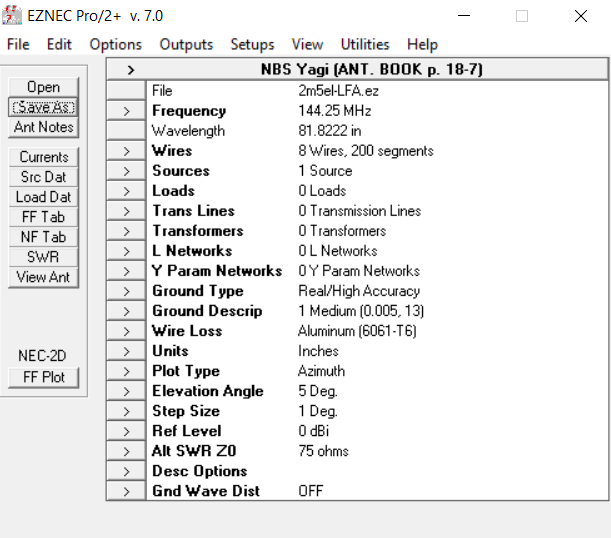The width and height of the screenshot is (611, 538).
Task: Click the arrow beside Ground Type
Action: pos(126,291)
